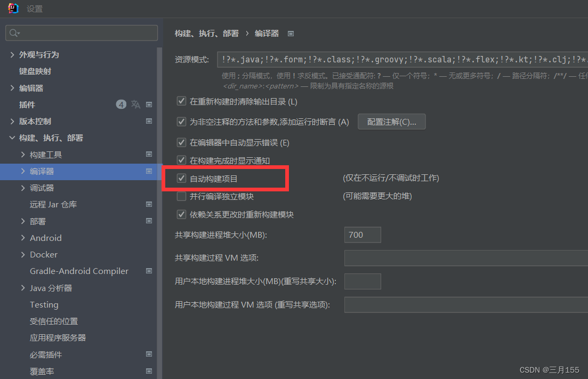The image size is (588, 379).
Task: Uncheck 在构建完成时显示通知
Action: pyautogui.click(x=181, y=159)
